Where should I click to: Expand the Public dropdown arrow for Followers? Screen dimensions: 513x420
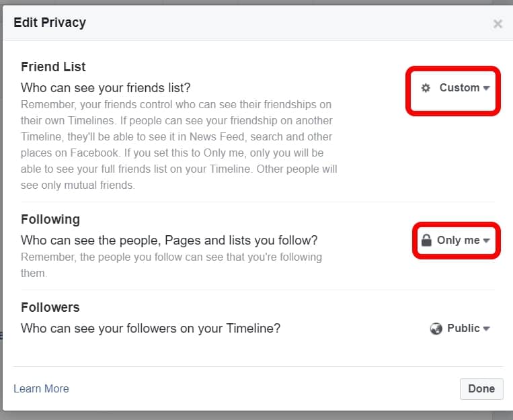486,329
